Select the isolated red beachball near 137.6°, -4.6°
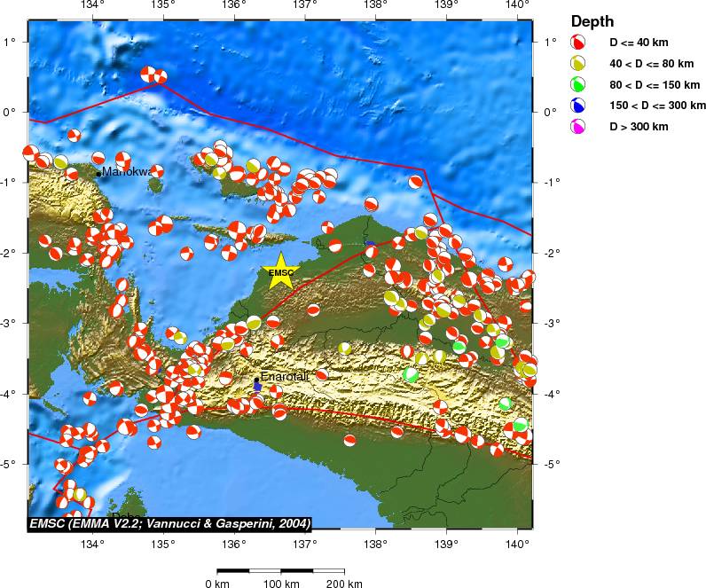 click(x=350, y=440)
